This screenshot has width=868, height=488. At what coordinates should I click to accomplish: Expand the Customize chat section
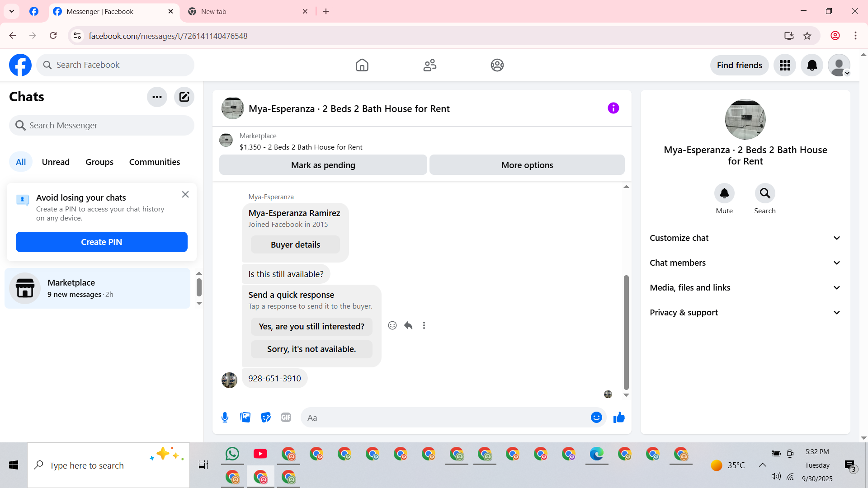745,238
